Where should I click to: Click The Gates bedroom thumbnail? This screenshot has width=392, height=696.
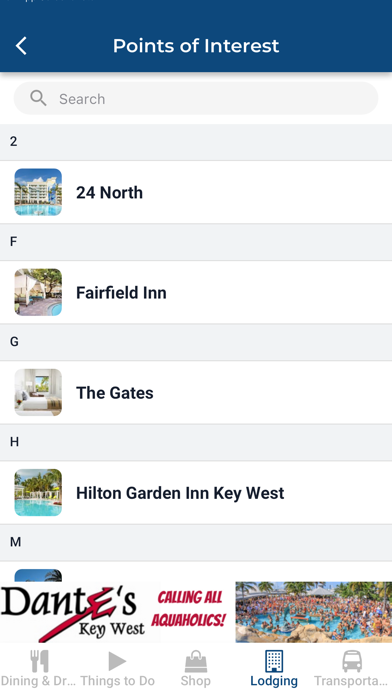[x=38, y=393]
